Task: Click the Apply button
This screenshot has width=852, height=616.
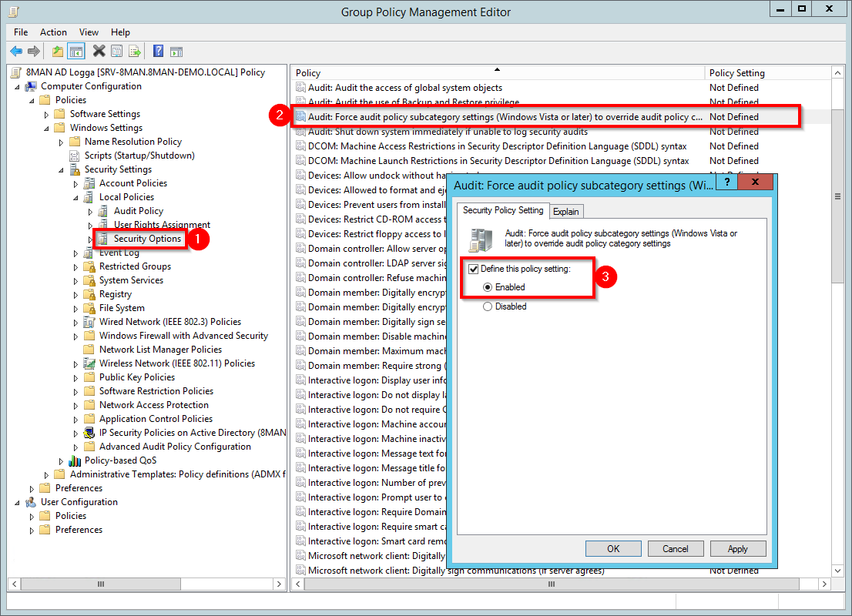Action: pyautogui.click(x=737, y=549)
